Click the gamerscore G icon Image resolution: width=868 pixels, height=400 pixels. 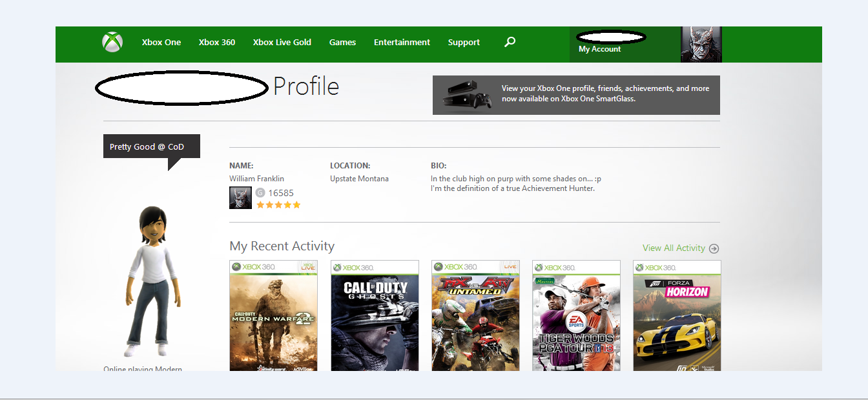(260, 192)
